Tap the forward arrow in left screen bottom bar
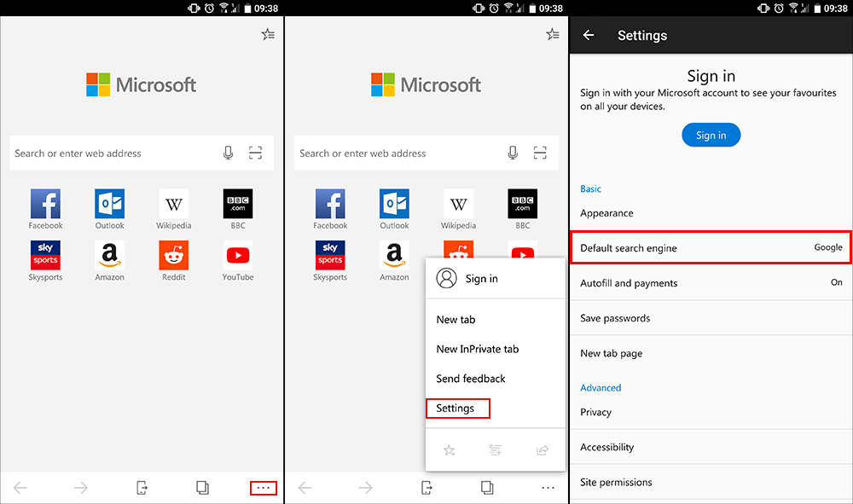Screen dimensions: 853x504 80,488
